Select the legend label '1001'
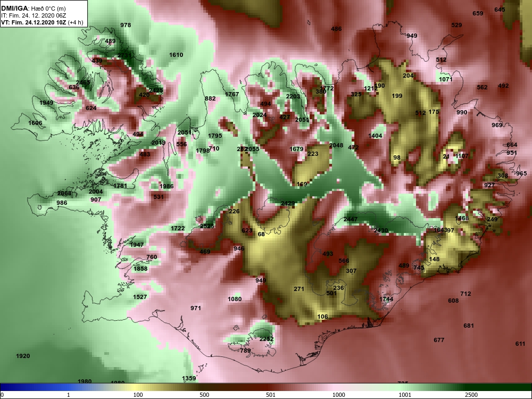This screenshot has width=532, height=399. (x=405, y=395)
